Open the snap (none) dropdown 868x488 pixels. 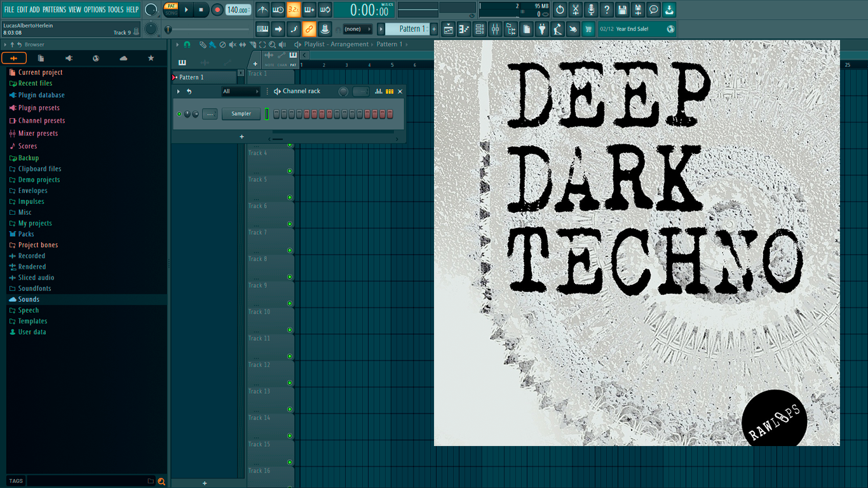click(x=357, y=29)
